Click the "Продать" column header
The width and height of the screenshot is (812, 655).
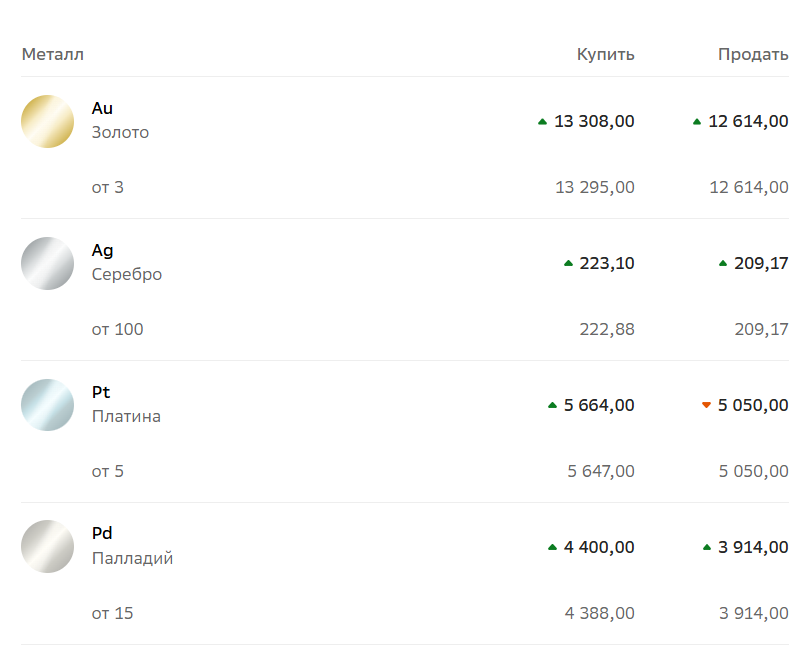pos(753,54)
